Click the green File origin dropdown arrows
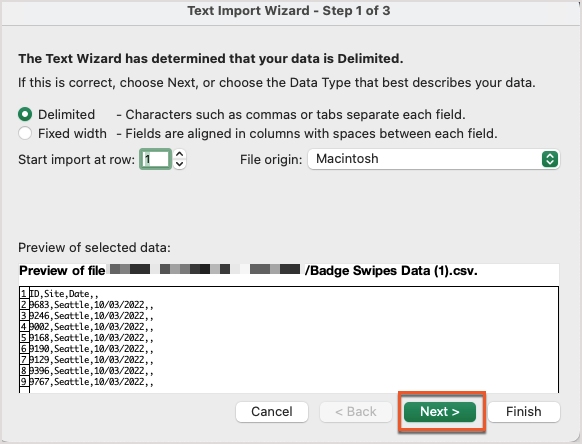This screenshot has height=444, width=582. (x=550, y=159)
